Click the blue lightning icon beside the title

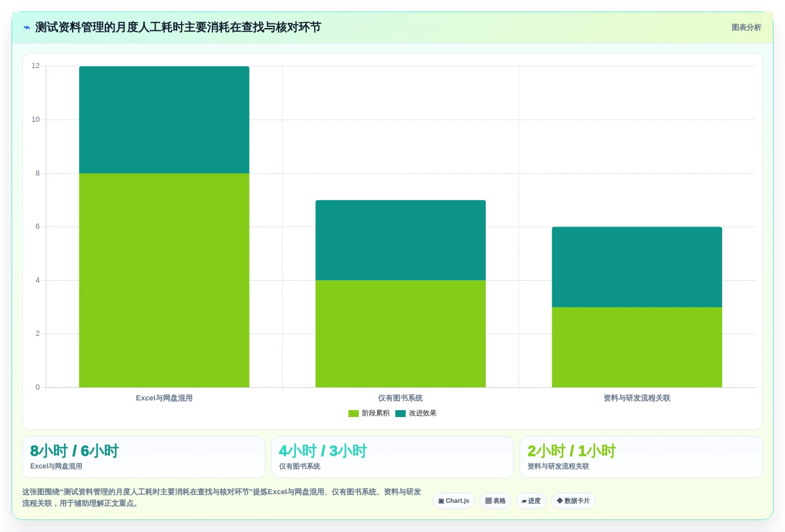tap(26, 27)
